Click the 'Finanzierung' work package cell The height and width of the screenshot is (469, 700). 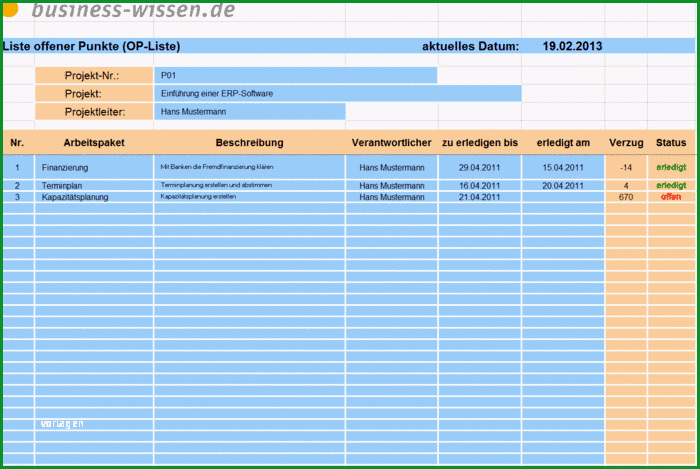click(x=94, y=167)
